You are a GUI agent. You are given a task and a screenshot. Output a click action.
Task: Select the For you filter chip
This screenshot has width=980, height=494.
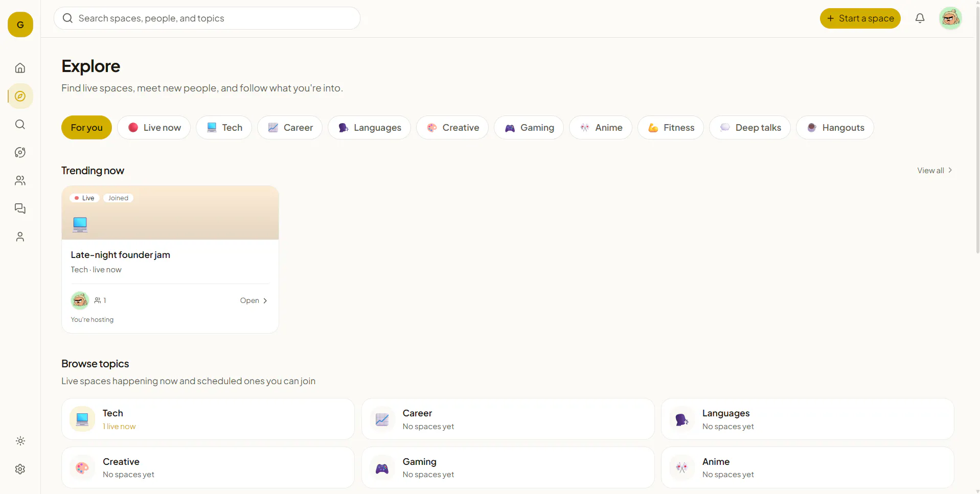[x=86, y=128]
